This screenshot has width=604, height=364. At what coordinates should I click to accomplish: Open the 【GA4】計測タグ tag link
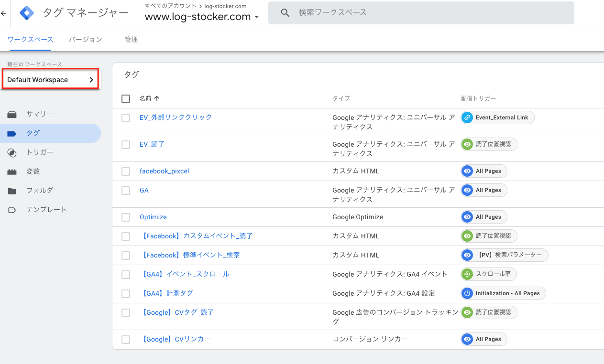(166, 293)
